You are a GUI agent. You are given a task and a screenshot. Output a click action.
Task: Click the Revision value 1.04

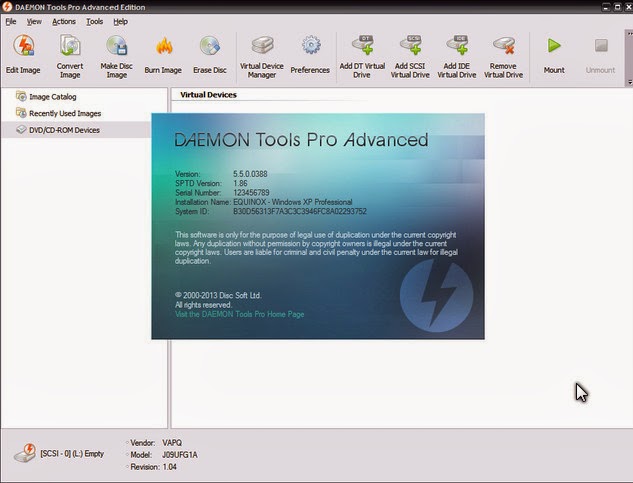(x=170, y=467)
